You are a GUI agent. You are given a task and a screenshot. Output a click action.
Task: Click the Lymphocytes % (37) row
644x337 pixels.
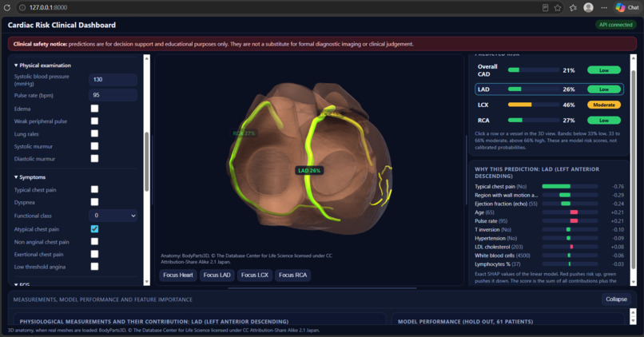(x=549, y=264)
